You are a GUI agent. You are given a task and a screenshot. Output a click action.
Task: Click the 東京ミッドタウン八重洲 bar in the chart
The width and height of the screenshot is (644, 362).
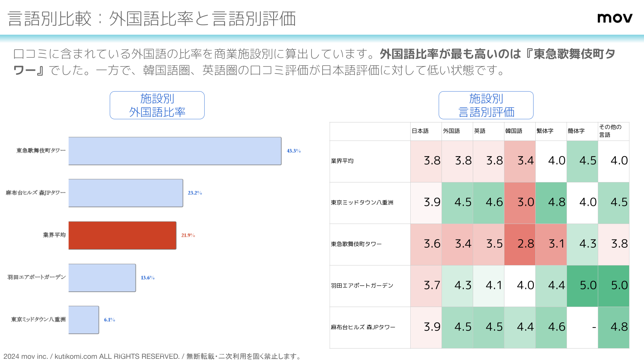tap(83, 320)
